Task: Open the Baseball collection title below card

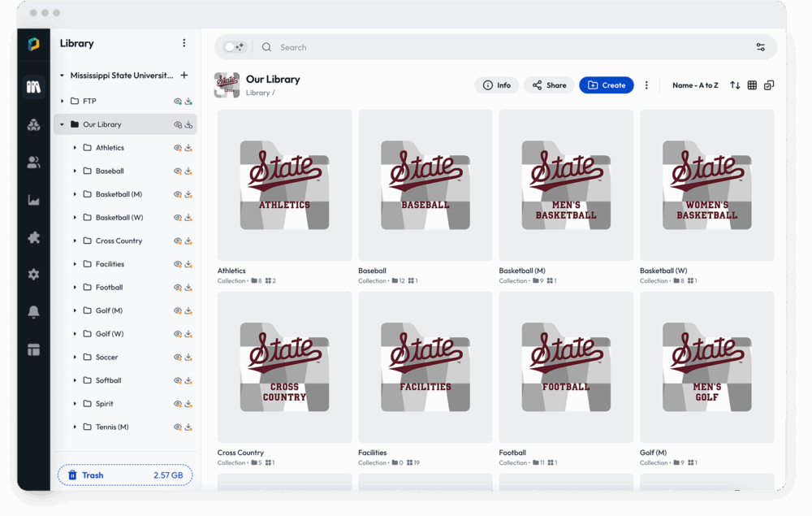Action: point(373,271)
